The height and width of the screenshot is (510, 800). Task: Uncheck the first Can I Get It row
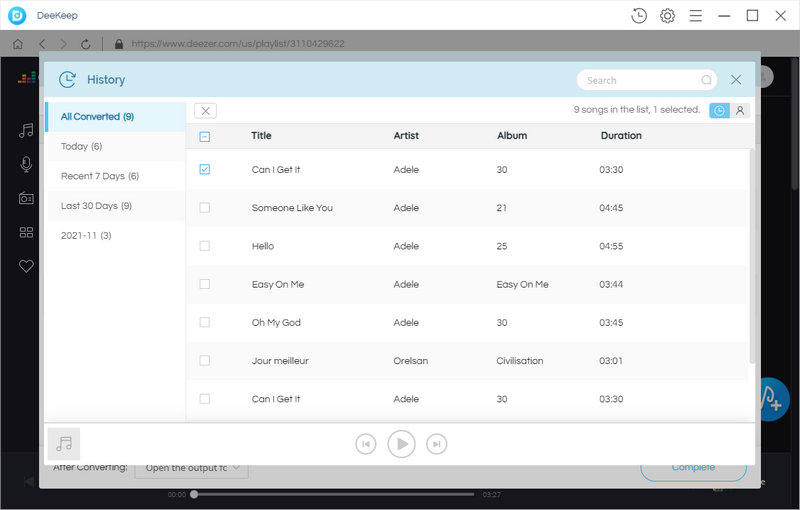[x=205, y=169]
